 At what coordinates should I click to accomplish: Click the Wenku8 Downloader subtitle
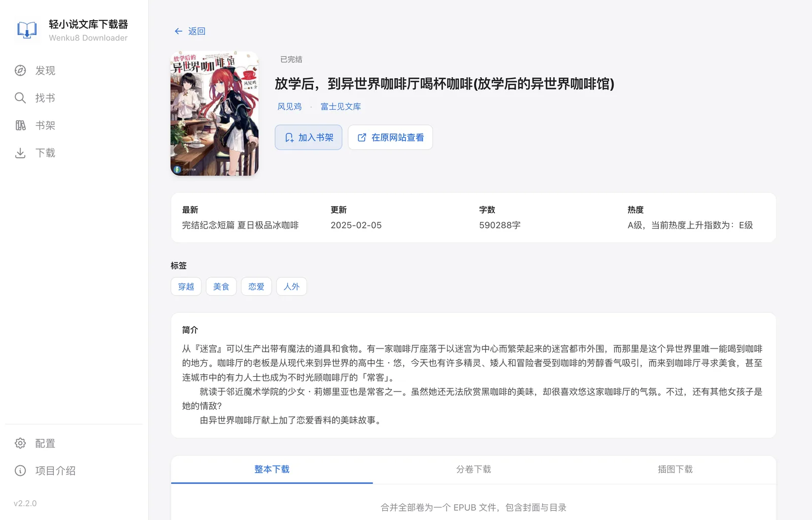88,38
